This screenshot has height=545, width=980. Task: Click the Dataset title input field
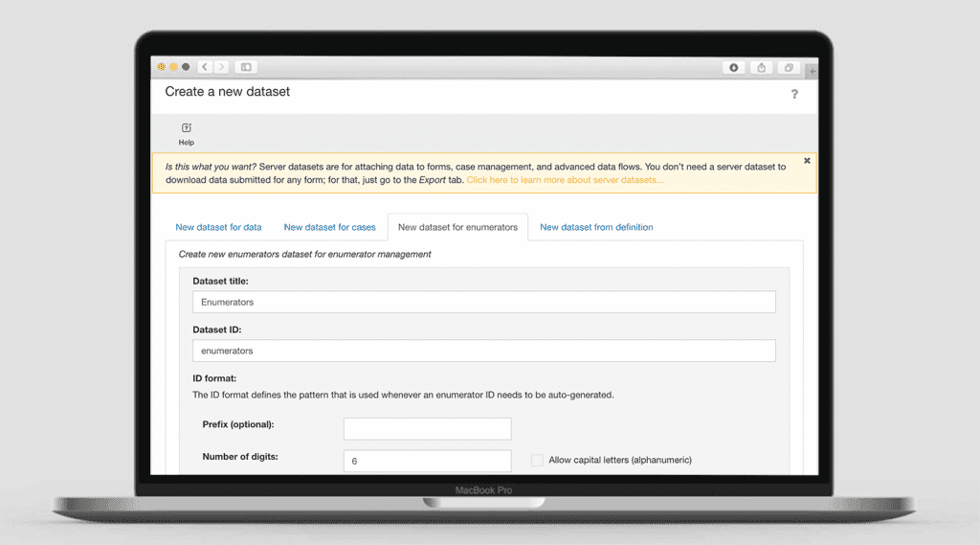(484, 303)
